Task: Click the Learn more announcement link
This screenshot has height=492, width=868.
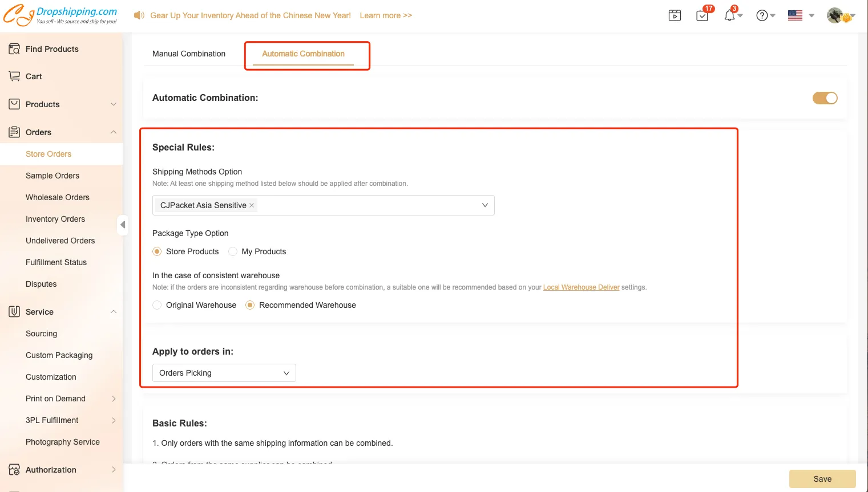Action: (385, 15)
